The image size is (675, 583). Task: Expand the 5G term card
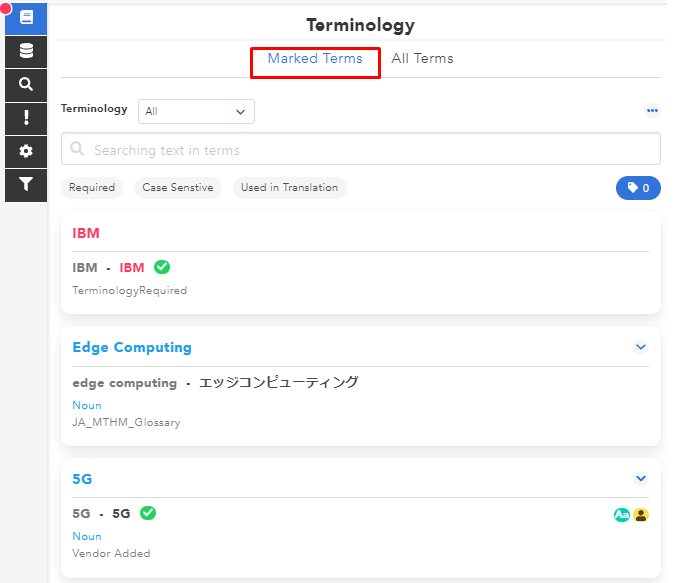click(x=641, y=479)
